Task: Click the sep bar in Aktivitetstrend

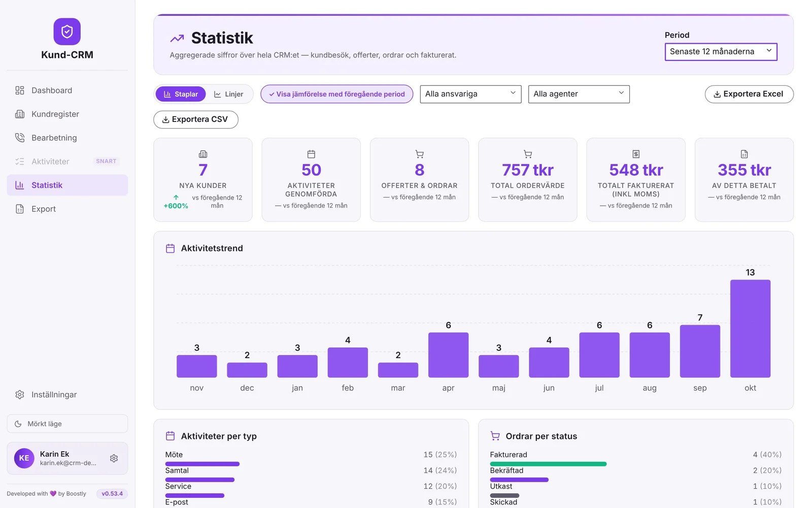Action: (700, 351)
